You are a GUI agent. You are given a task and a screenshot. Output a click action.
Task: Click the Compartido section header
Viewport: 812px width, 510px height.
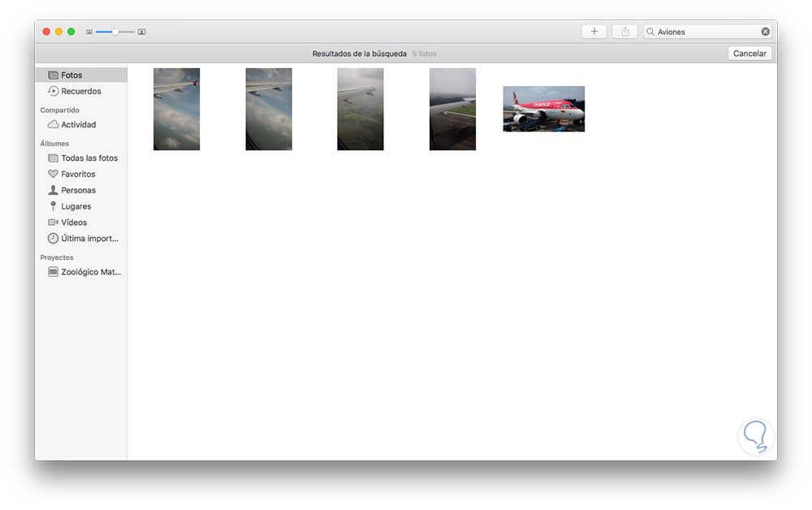(x=59, y=110)
